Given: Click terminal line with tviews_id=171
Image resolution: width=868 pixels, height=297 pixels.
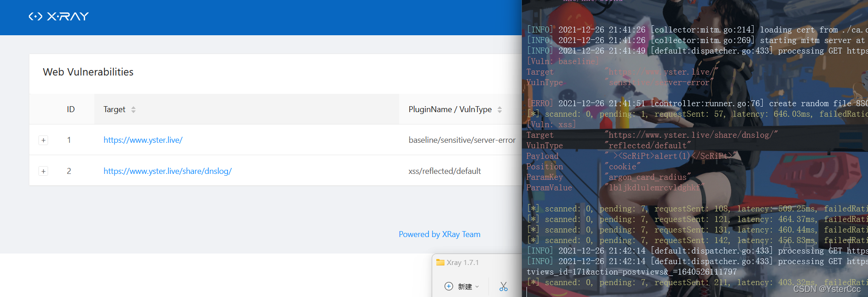Looking at the screenshot, I should tap(632, 272).
